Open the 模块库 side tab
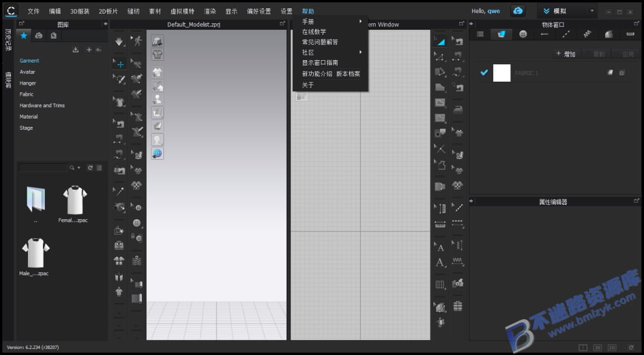The width and height of the screenshot is (644, 355). coord(8,79)
